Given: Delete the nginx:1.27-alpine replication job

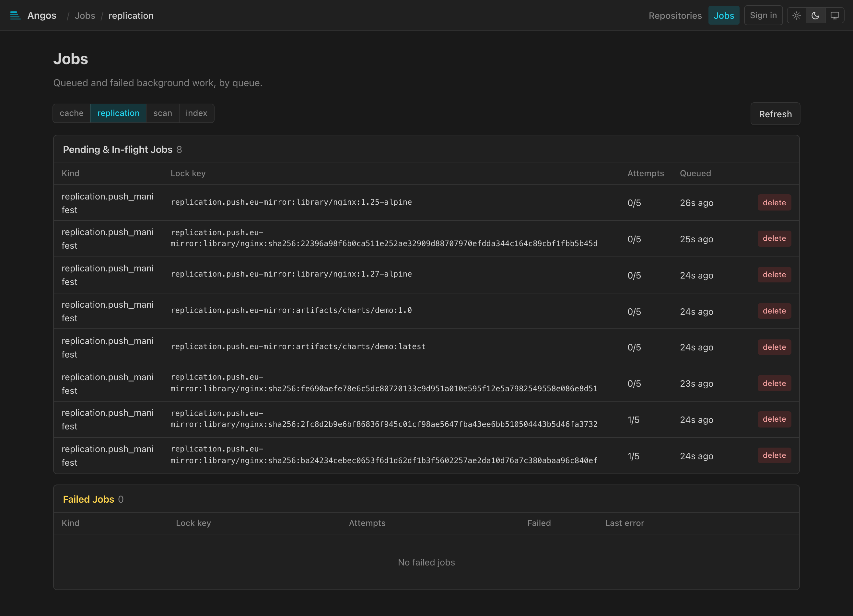Looking at the screenshot, I should coord(774,275).
